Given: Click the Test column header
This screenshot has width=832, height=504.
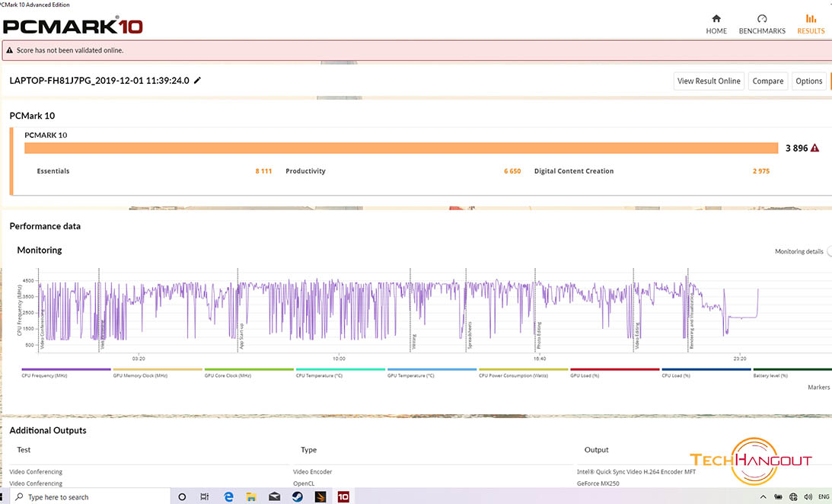Looking at the screenshot, I should pos(24,450).
